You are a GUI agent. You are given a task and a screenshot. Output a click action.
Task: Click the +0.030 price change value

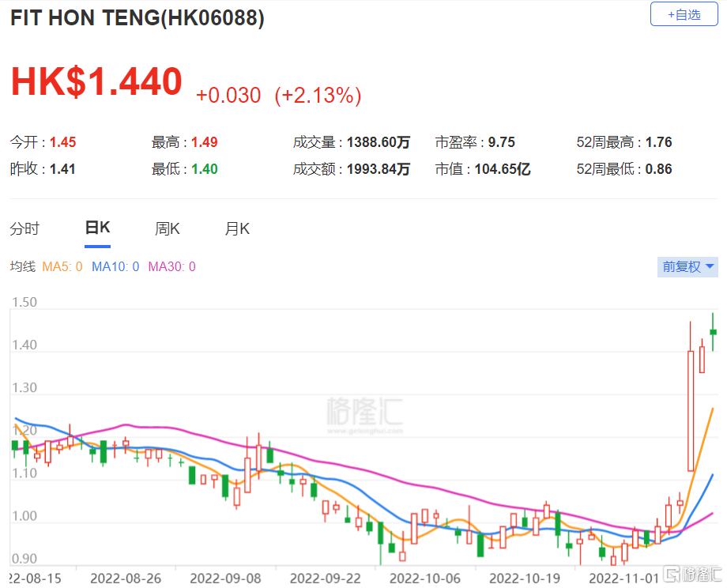228,95
